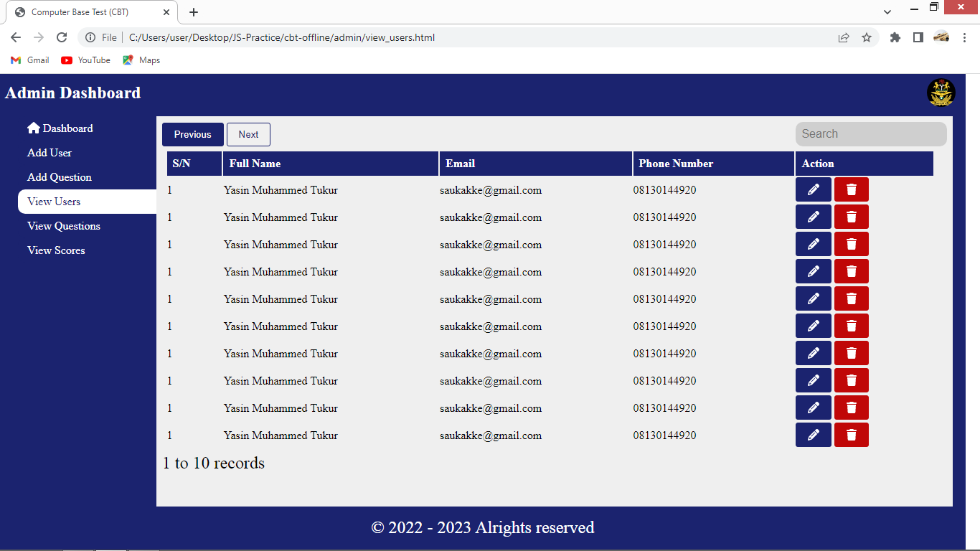The image size is (980, 551).
Task: View site information for the File page
Action: [x=100, y=37]
